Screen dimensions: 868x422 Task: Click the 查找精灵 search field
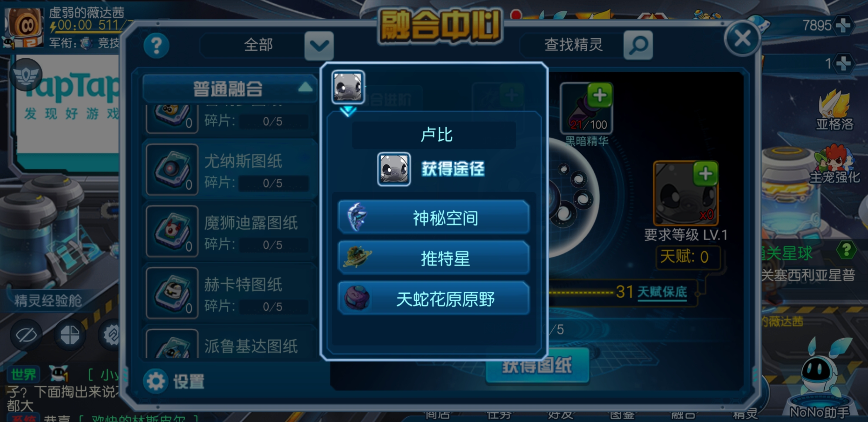573,45
